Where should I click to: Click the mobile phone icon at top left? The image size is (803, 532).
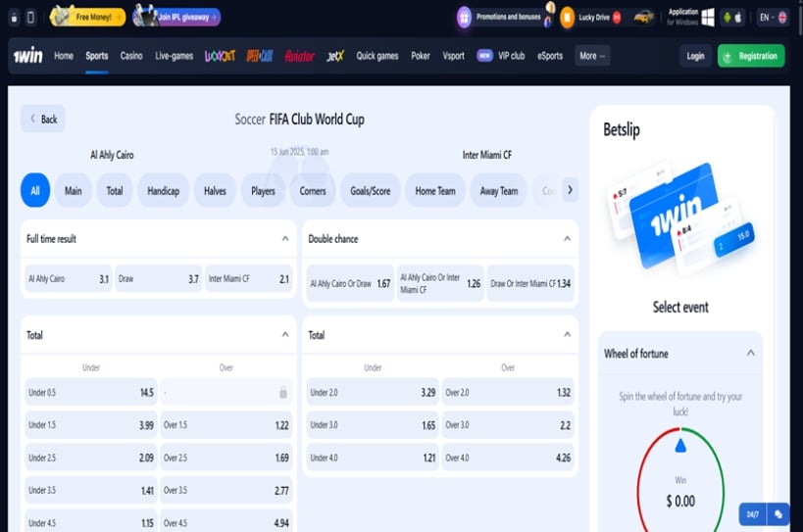point(30,18)
